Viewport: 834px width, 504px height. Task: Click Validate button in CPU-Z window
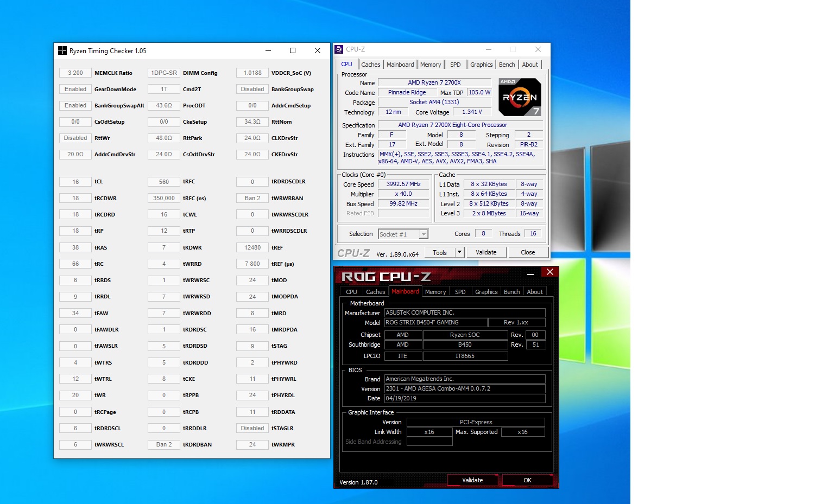coord(486,252)
